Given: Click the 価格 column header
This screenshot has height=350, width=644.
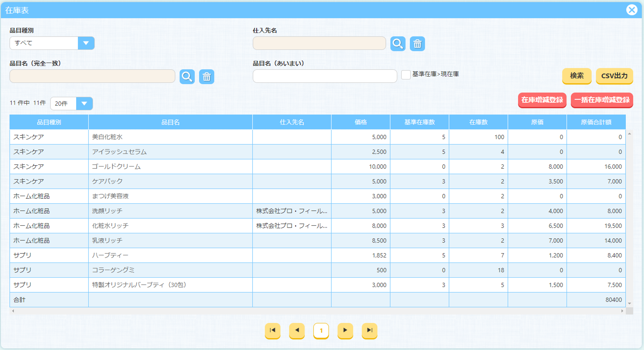Looking at the screenshot, I should tap(361, 122).
